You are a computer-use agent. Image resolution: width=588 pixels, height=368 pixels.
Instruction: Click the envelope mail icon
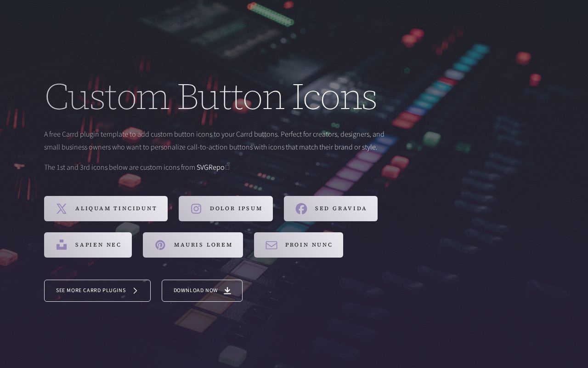click(271, 245)
